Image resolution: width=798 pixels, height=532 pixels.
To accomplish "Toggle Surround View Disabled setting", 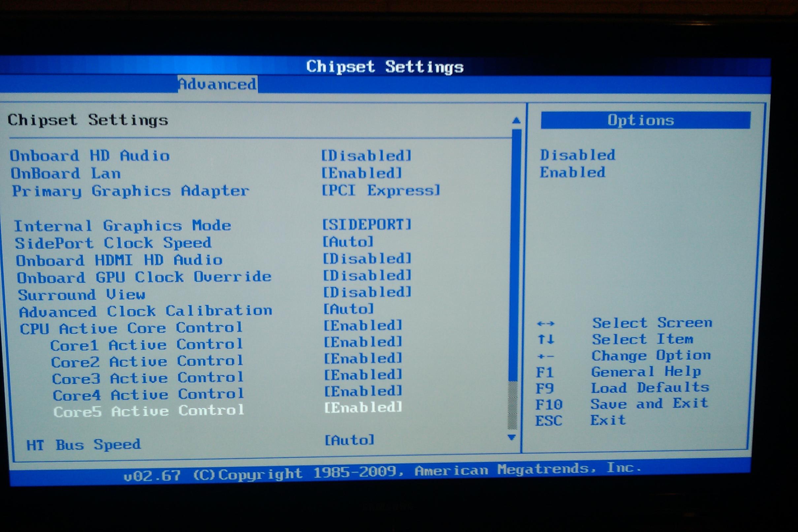I will pyautogui.click(x=367, y=292).
